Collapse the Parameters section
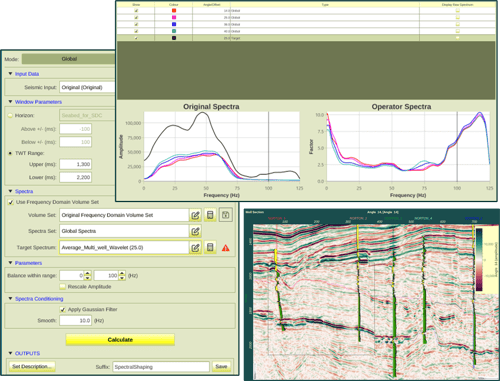Image resolution: width=500 pixels, height=381 pixels. click(10, 263)
